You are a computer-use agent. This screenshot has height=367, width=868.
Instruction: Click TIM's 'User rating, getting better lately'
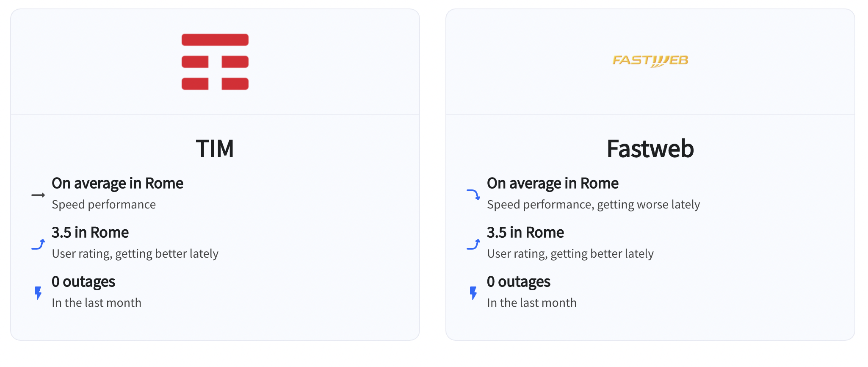(135, 254)
